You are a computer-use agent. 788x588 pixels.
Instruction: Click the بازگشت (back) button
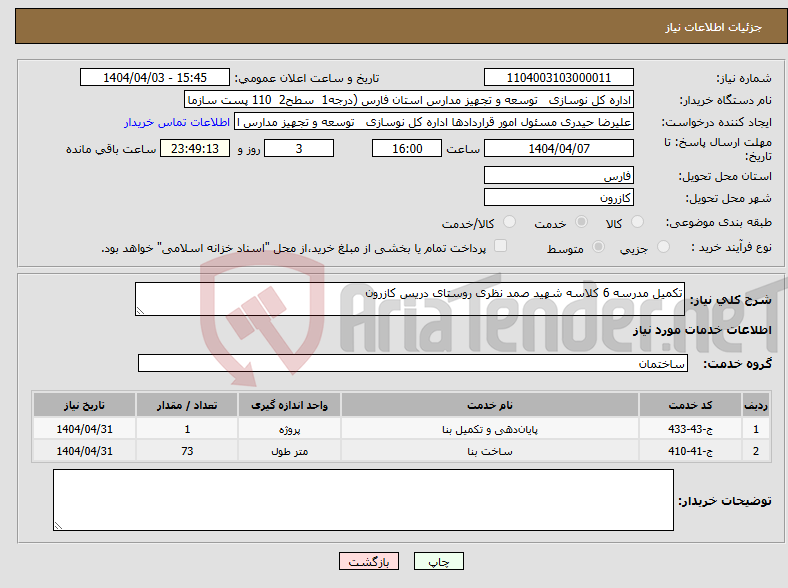click(x=369, y=561)
